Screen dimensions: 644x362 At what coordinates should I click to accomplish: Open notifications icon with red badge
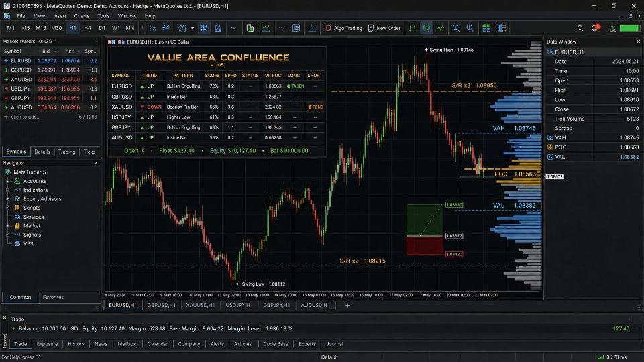coord(595,28)
